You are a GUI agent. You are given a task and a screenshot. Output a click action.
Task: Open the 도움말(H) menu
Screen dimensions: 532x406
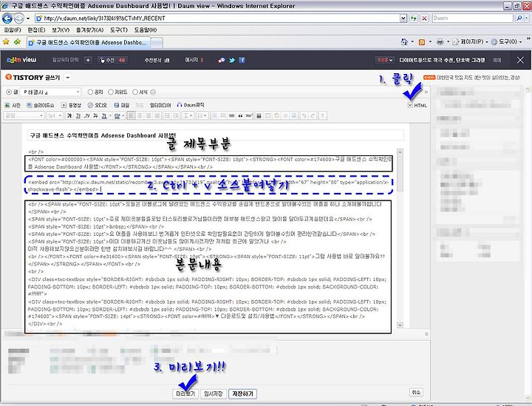coord(146,30)
